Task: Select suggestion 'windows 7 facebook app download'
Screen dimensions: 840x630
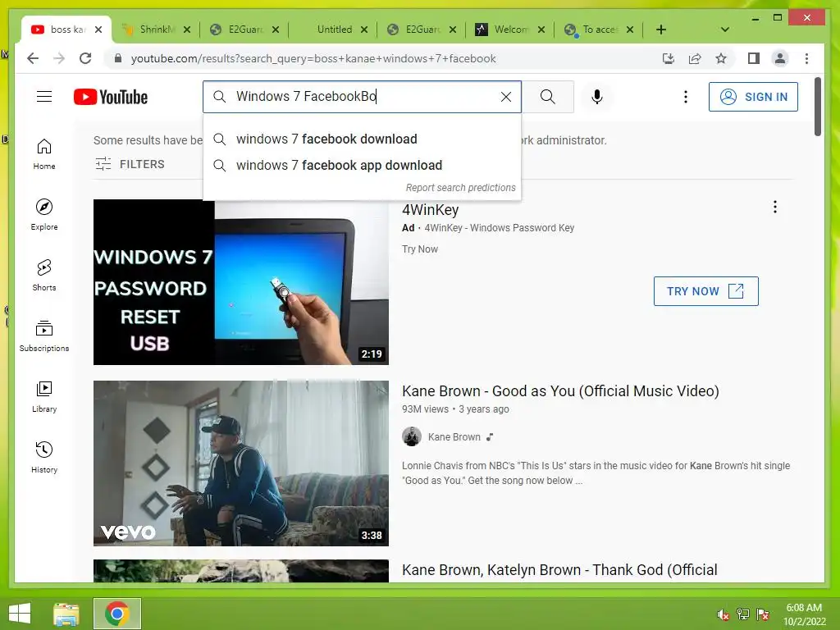Action: (x=362, y=165)
